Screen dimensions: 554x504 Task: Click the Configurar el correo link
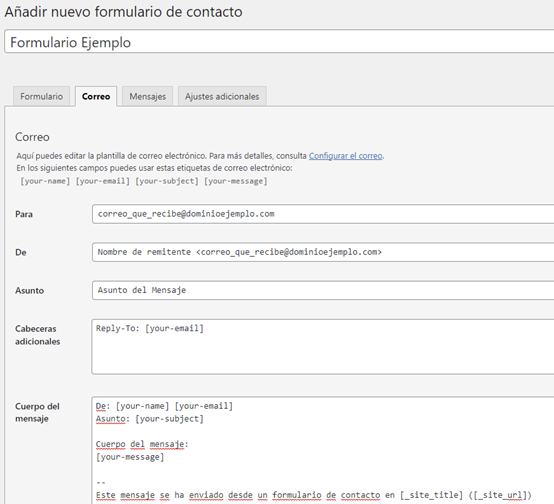(x=346, y=156)
